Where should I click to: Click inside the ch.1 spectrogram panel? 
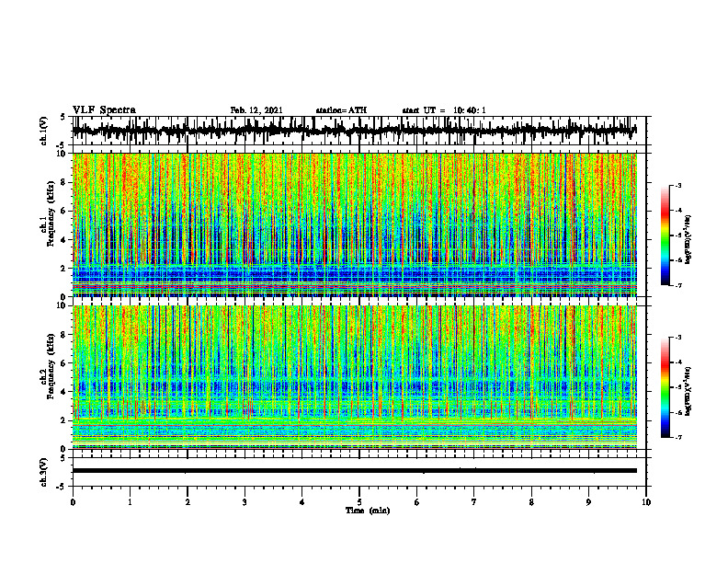[x=354, y=224]
